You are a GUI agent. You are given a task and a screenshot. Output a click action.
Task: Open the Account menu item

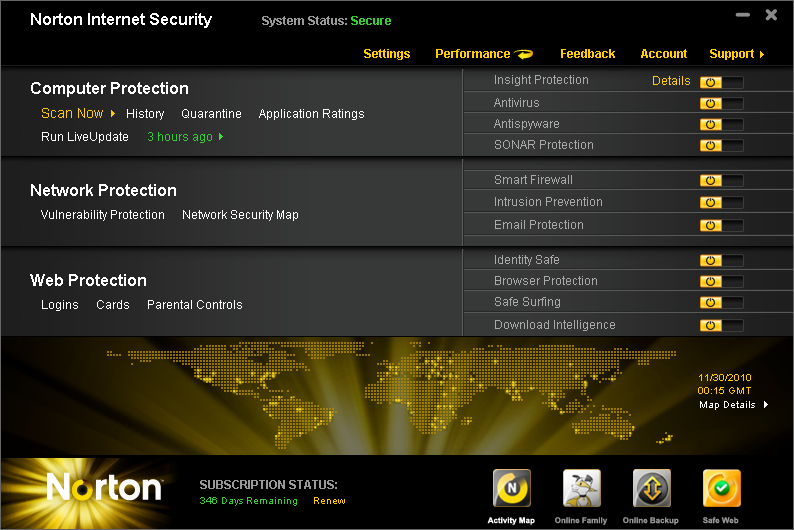pyautogui.click(x=663, y=54)
